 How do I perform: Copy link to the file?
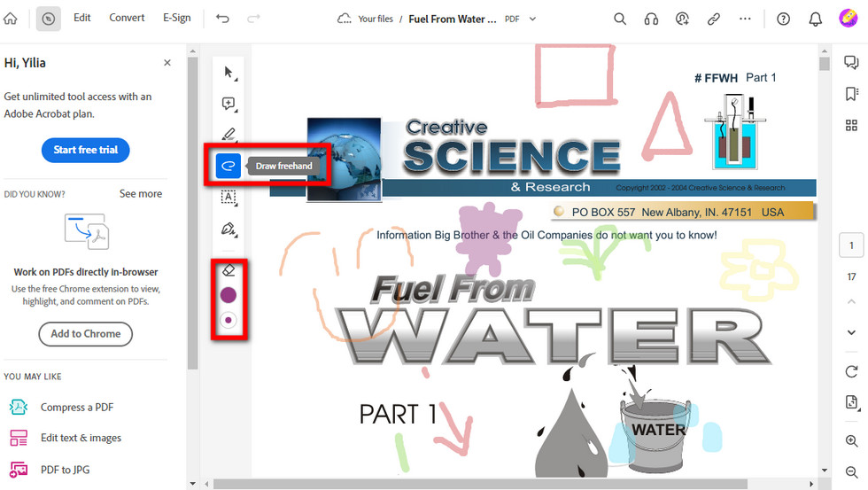[714, 19]
